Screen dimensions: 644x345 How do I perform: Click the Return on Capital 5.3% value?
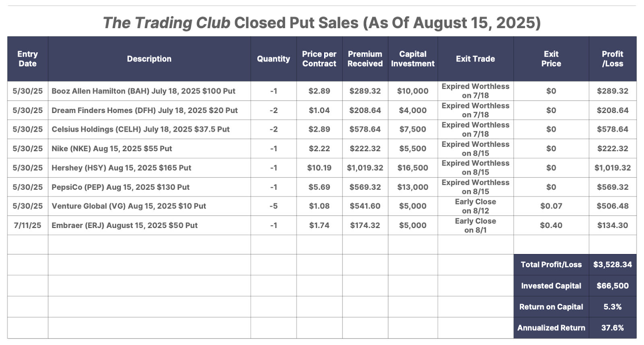click(613, 307)
